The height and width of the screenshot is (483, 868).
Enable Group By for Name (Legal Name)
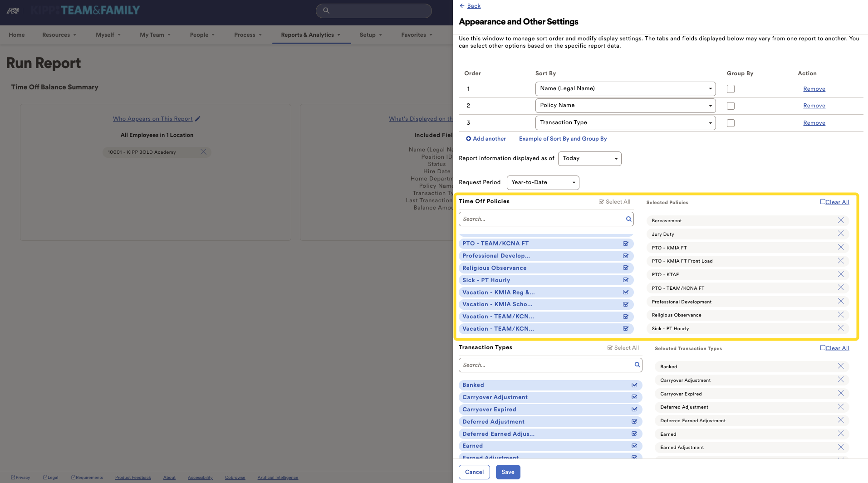tap(731, 89)
